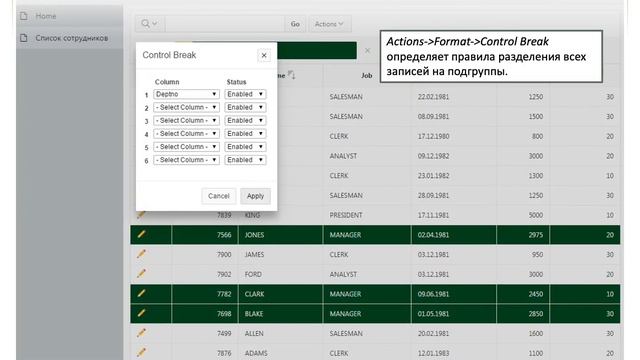Screen dimensions: 640x360
Task: Click employee number 7566
Action: coord(224,235)
